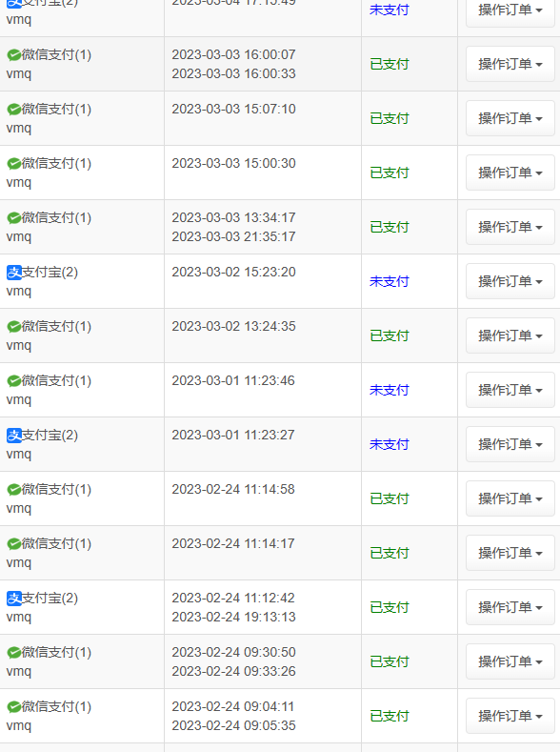Click 已支付 status of 2023-02-24 11:12:42 order
The height and width of the screenshot is (752, 560).
[389, 608]
